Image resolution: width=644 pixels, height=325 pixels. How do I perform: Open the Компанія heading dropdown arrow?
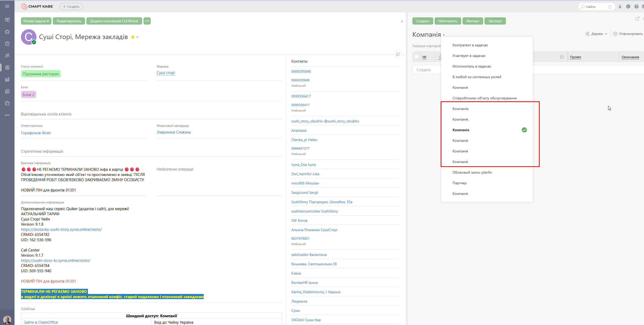point(444,35)
